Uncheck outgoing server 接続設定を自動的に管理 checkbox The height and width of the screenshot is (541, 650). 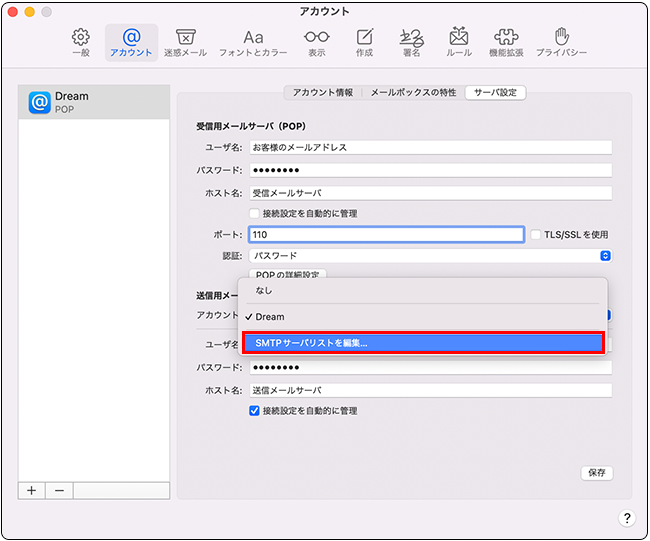(254, 410)
